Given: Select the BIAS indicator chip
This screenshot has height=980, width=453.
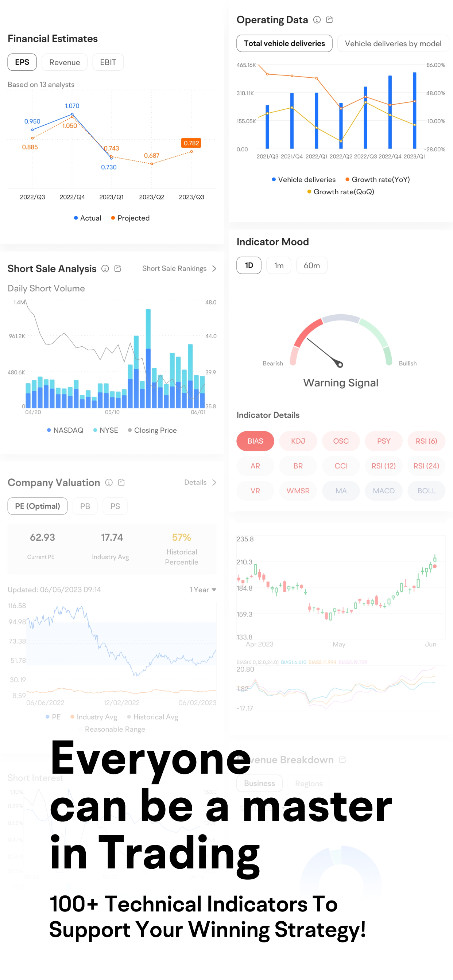Looking at the screenshot, I should [x=255, y=441].
